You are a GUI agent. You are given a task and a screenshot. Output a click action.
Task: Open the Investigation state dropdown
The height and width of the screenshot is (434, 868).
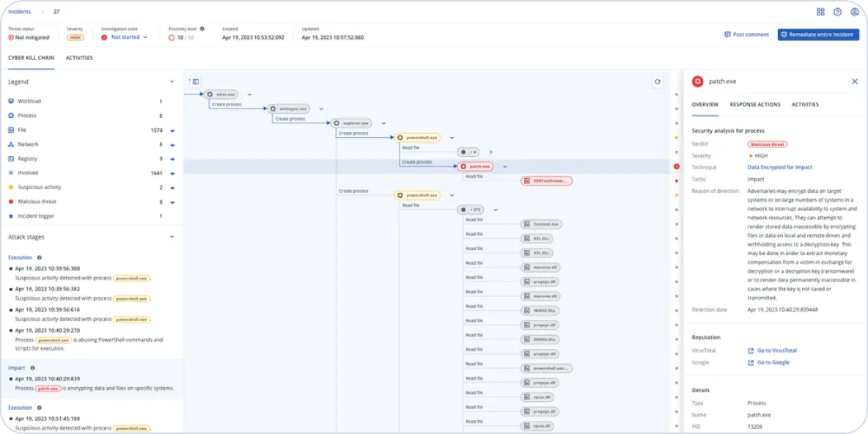point(129,37)
